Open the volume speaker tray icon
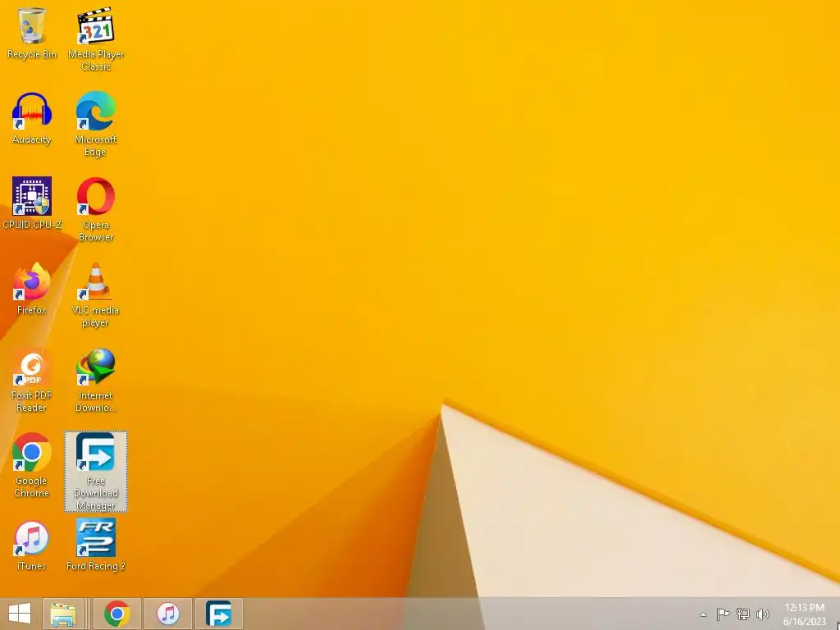 [x=762, y=614]
